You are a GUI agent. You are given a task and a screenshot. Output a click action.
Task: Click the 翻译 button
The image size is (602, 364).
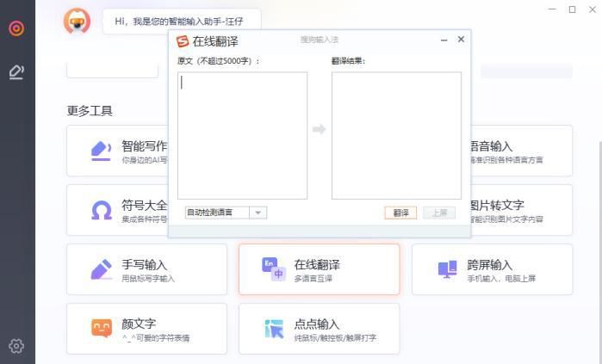pos(400,213)
